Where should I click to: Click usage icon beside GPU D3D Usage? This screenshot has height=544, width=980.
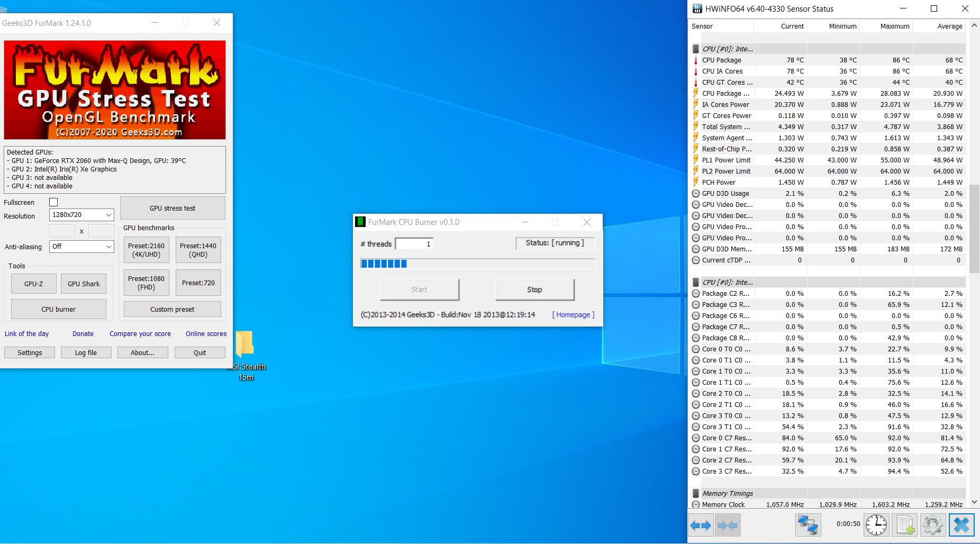pos(696,194)
